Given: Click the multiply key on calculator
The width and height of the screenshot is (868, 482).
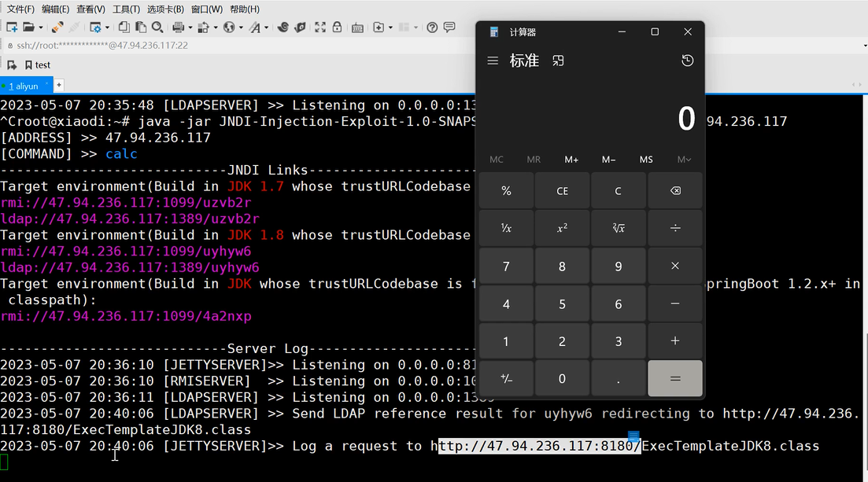Looking at the screenshot, I should [675, 266].
